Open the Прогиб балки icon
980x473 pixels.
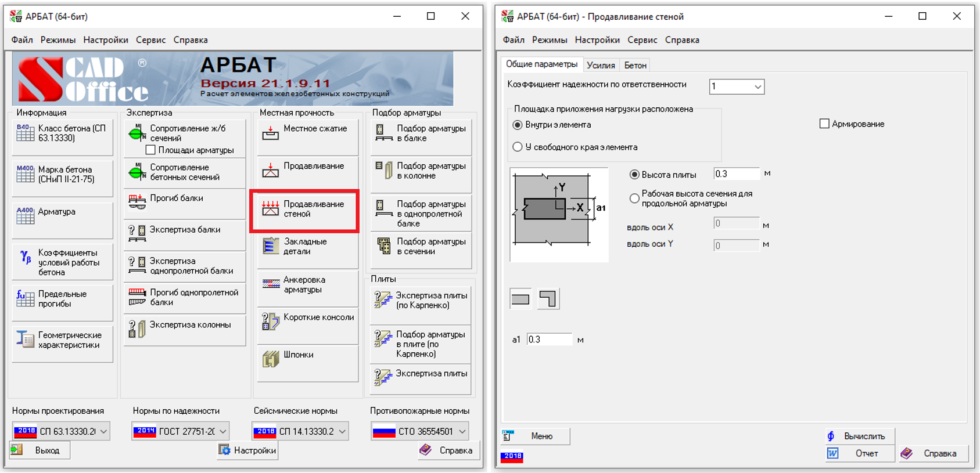coord(137,201)
